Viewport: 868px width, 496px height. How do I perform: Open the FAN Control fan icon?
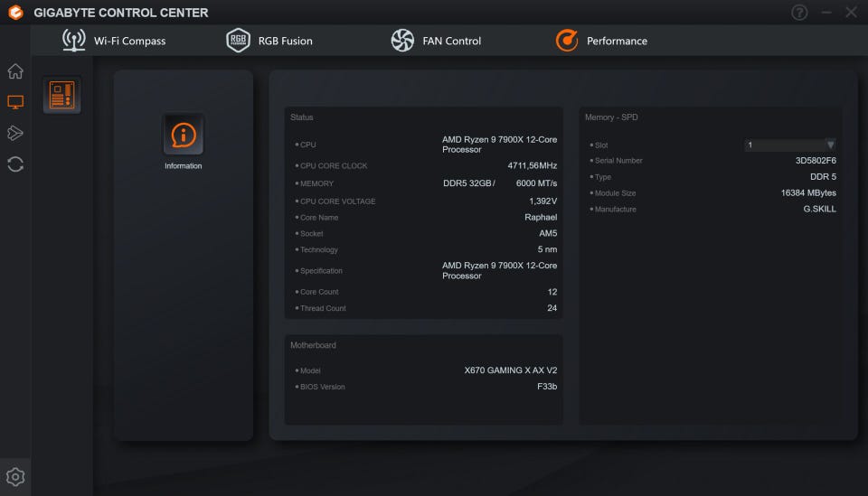pos(402,41)
